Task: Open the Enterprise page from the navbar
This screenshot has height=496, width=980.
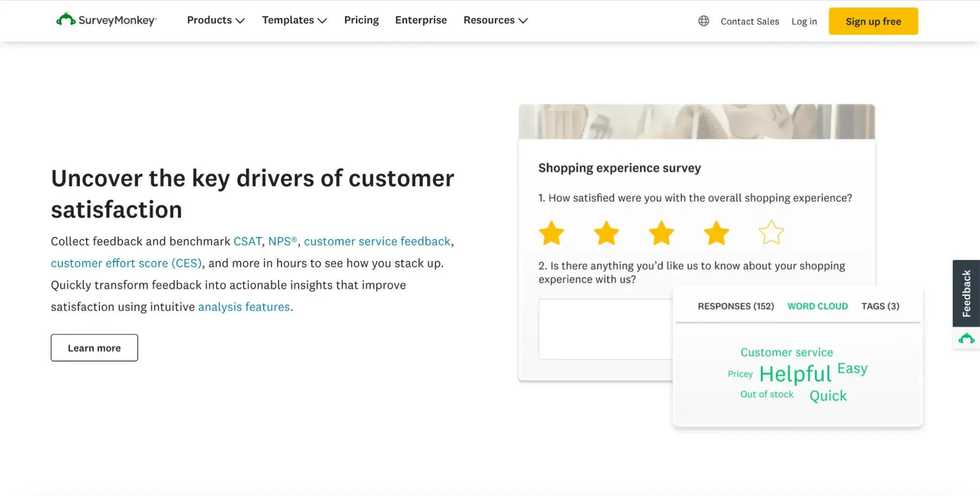Action: pos(421,20)
